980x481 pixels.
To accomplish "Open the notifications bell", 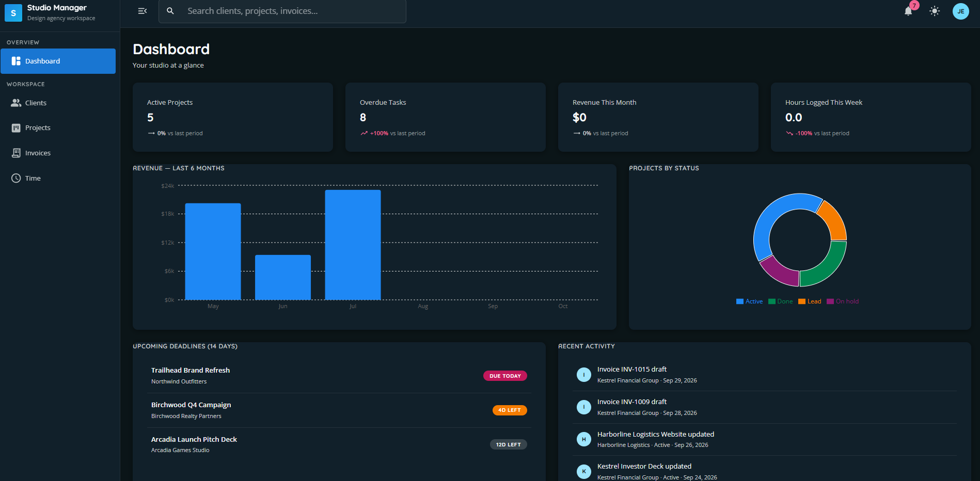I will (908, 11).
